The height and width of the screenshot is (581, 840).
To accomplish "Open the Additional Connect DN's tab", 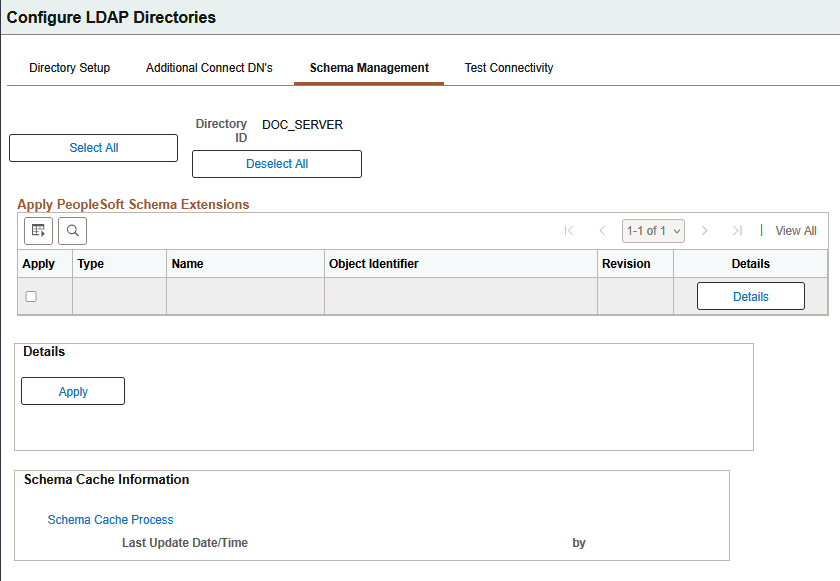I will click(209, 67).
